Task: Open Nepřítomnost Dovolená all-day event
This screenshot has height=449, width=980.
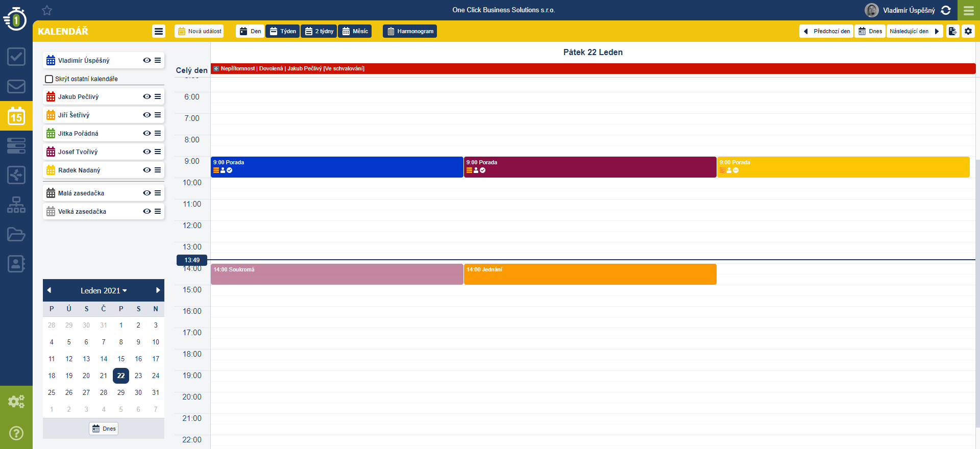Action: point(593,68)
